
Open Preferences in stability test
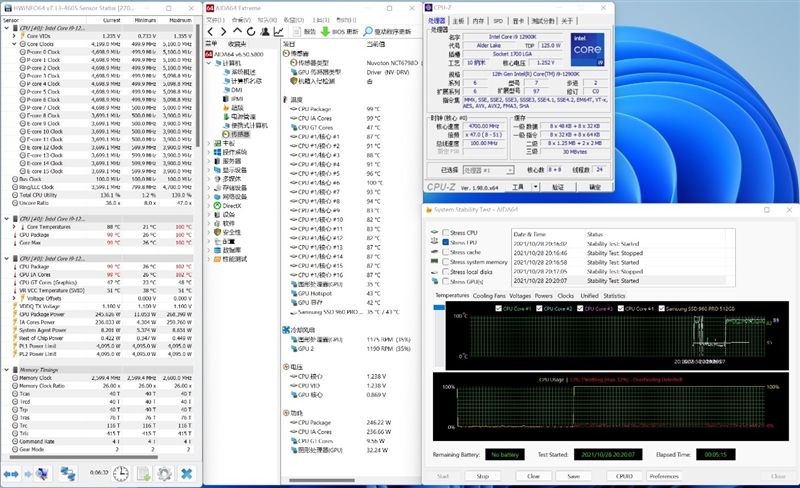click(x=664, y=476)
